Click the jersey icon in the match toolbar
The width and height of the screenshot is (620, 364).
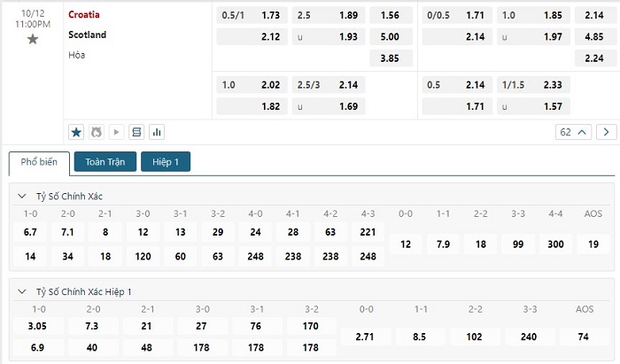(97, 132)
